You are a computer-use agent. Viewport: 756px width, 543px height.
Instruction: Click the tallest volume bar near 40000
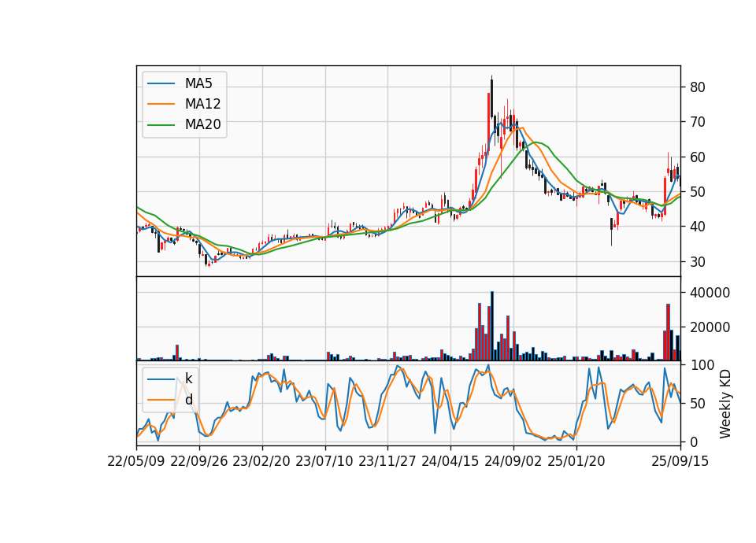coord(491,326)
